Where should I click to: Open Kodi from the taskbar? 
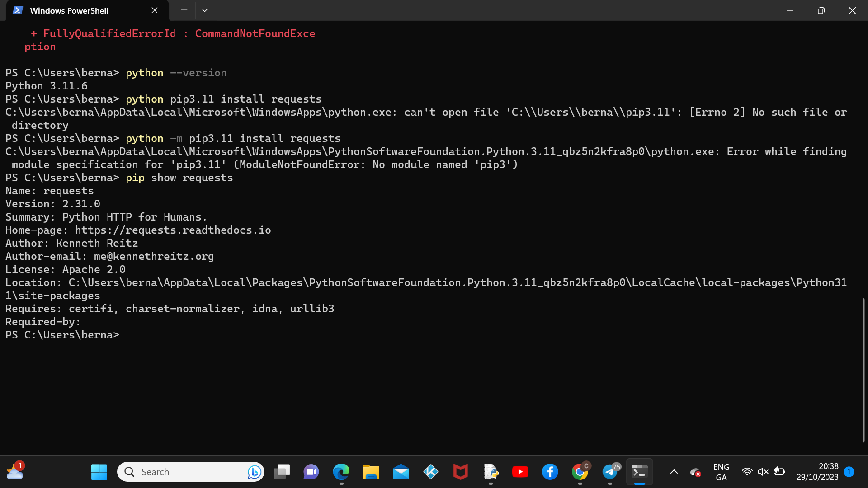click(431, 472)
